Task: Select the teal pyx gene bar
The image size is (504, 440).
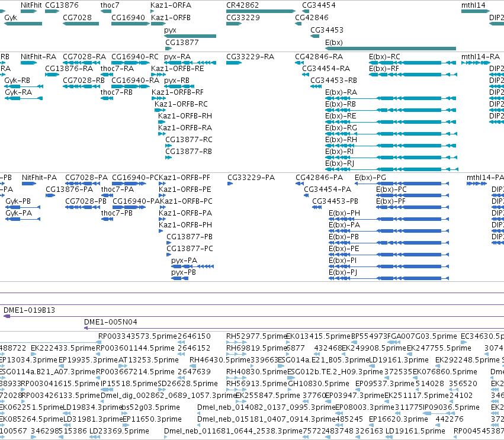Action: coord(190,36)
